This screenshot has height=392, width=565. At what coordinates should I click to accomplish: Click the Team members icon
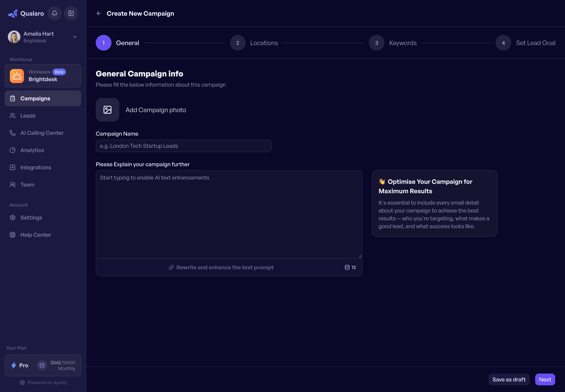tap(13, 185)
